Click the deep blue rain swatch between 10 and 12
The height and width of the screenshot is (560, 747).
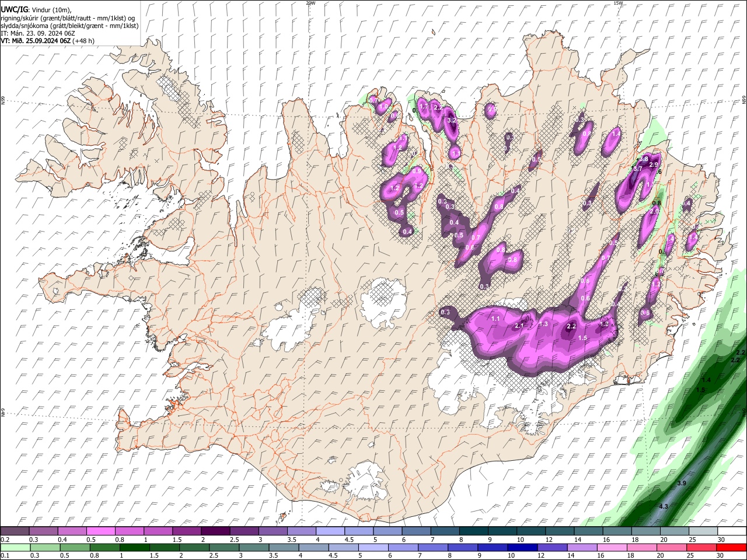pos(521,547)
